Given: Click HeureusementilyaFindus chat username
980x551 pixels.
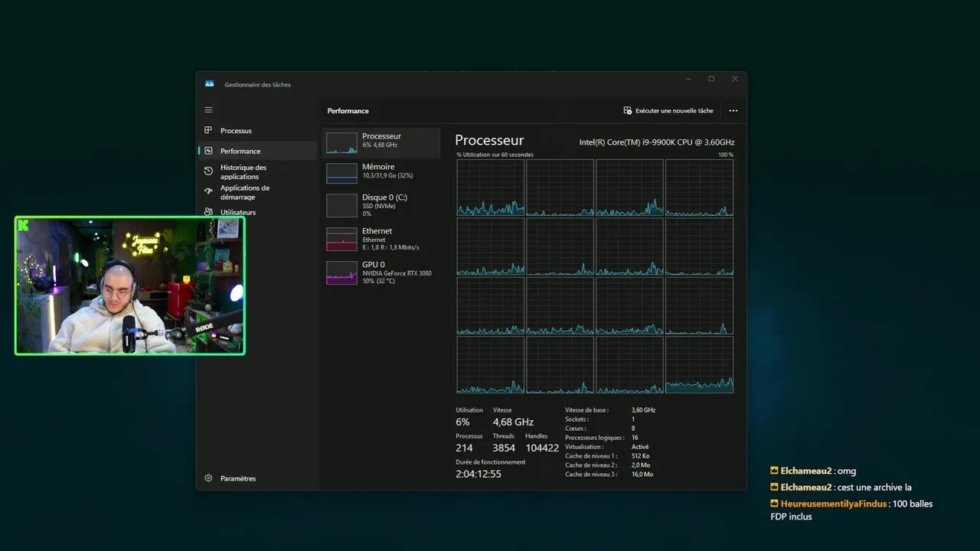Looking at the screenshot, I should [x=834, y=504].
